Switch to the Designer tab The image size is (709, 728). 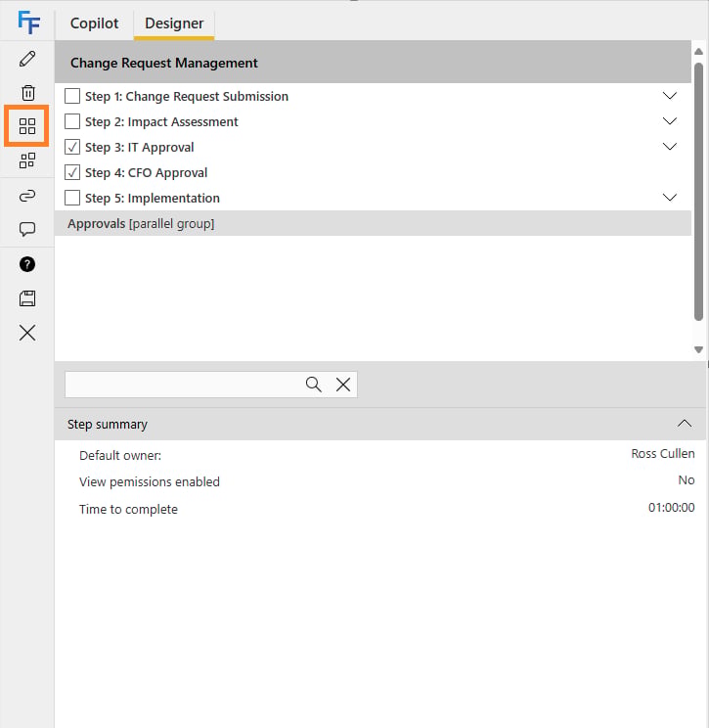tap(174, 23)
